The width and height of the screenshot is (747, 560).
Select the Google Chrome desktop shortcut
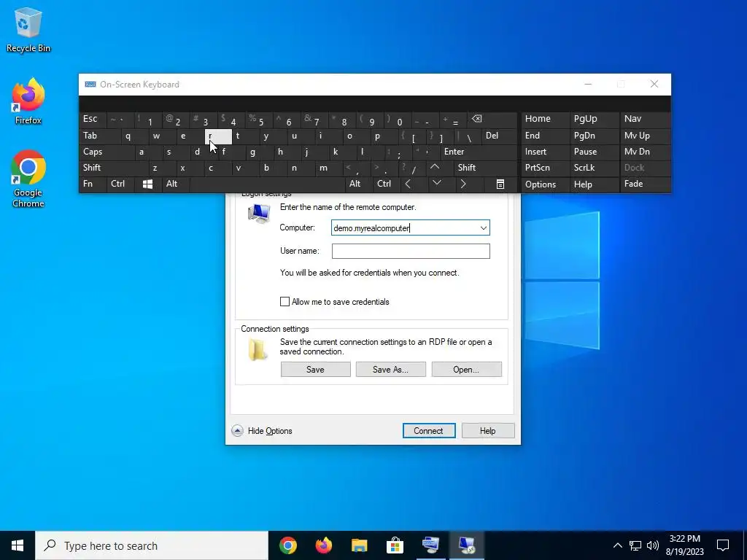28,179
